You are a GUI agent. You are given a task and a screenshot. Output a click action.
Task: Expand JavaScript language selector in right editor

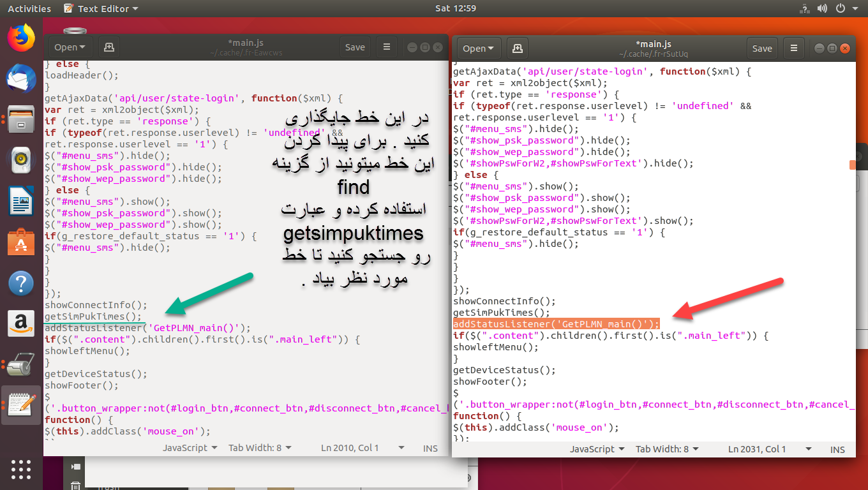tap(597, 449)
